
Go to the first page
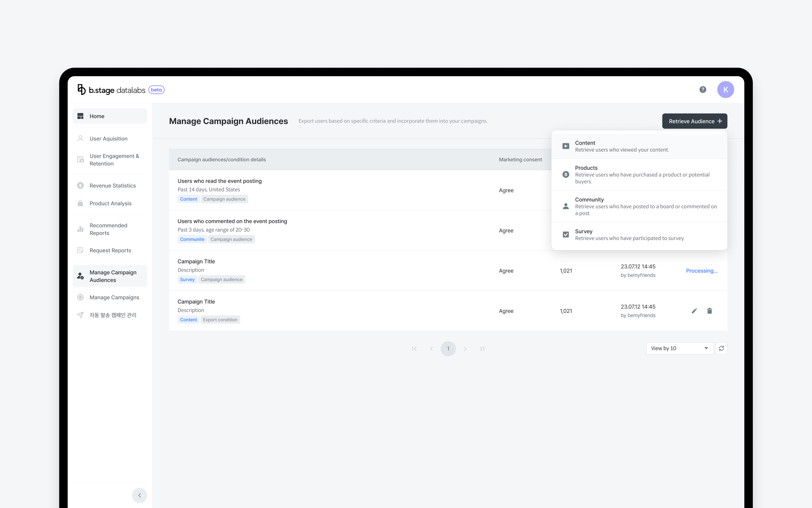pos(414,349)
